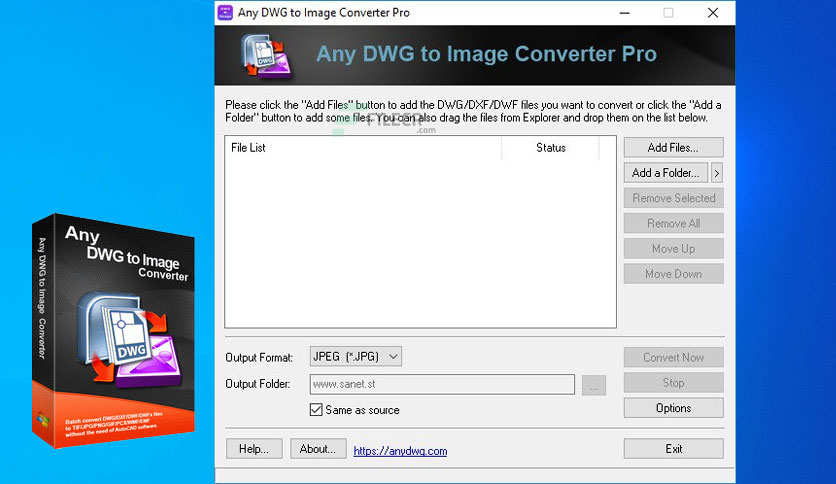The image size is (836, 484).
Task: Click the Output Folder text field
Action: tap(442, 384)
